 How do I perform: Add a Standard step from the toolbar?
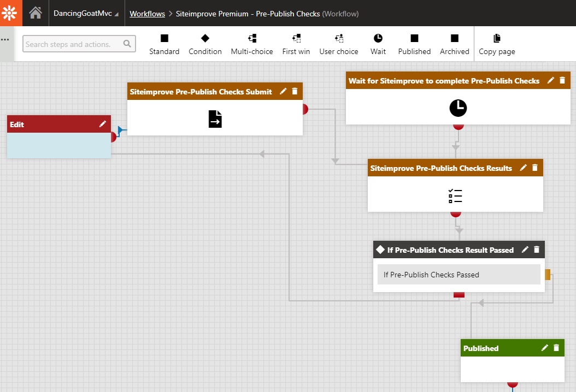click(x=164, y=44)
